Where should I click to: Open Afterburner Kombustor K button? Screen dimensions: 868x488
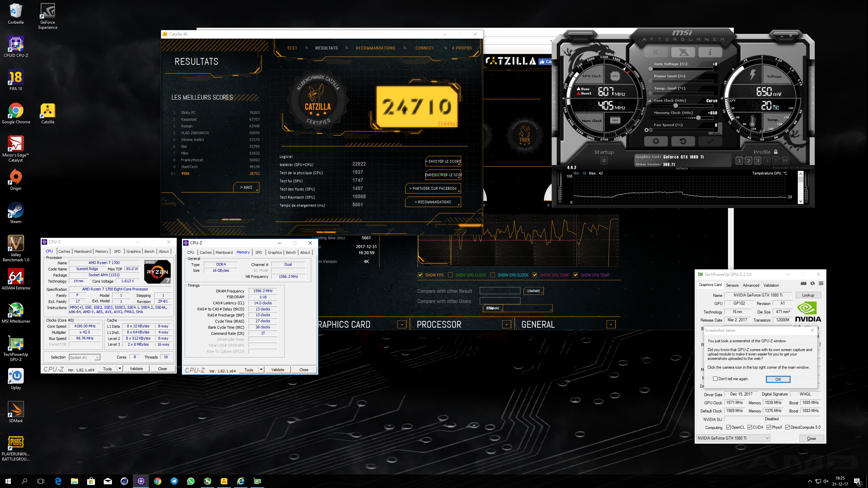656,52
